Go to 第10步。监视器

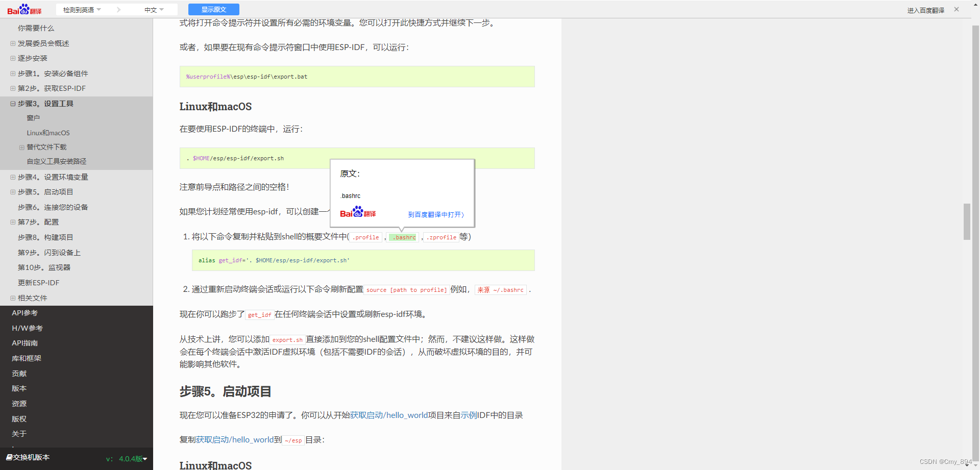click(x=44, y=267)
